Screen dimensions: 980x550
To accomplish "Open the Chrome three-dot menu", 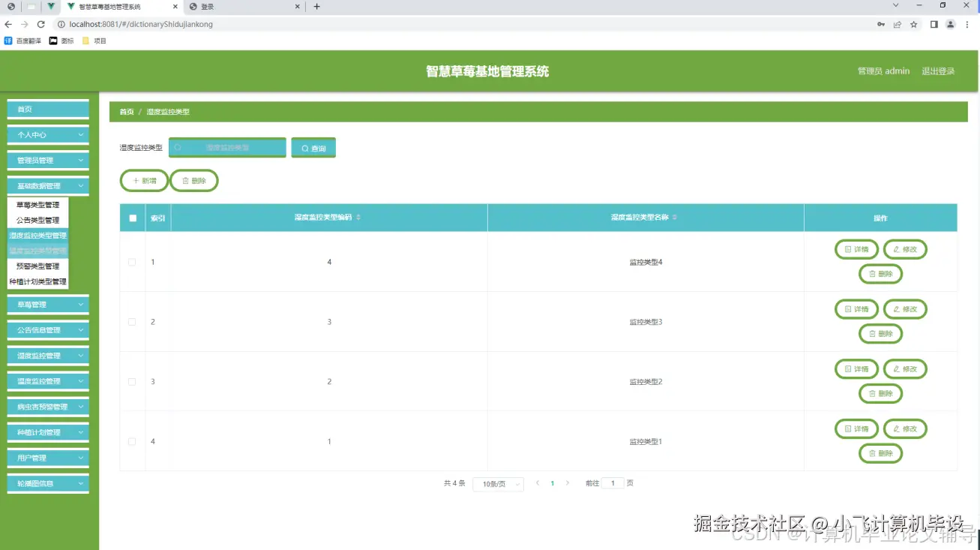I will [968, 24].
